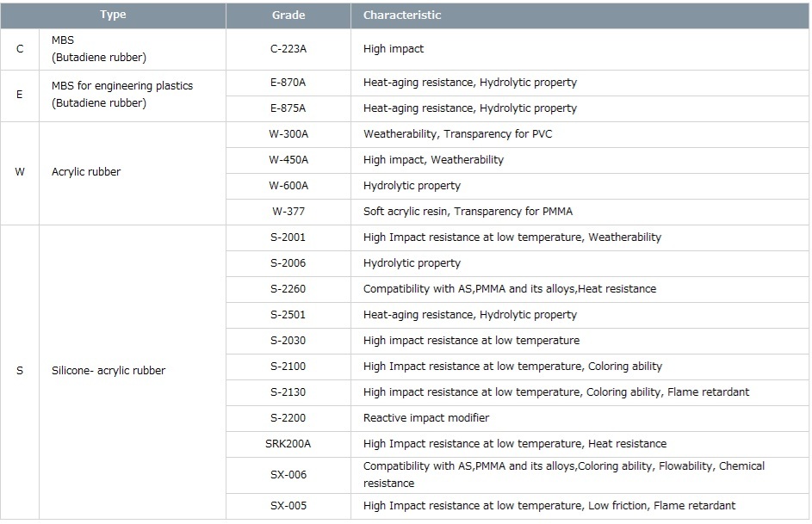Select grade E-870A

(x=288, y=83)
